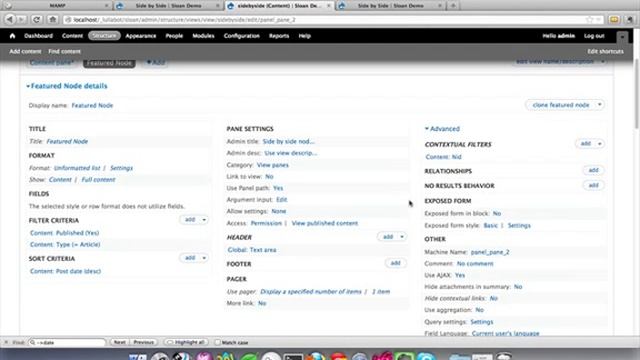Click add button for No Results Behavior
Image resolution: width=640 pixels, height=360 pixels.
(x=593, y=185)
